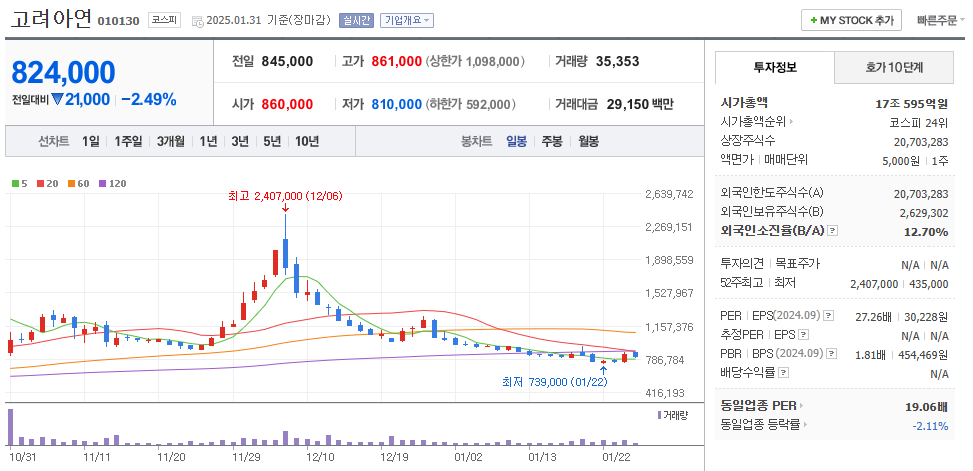Viewport: 973px width, 471px height.
Task: Click the stock code 010130
Action: [119, 21]
